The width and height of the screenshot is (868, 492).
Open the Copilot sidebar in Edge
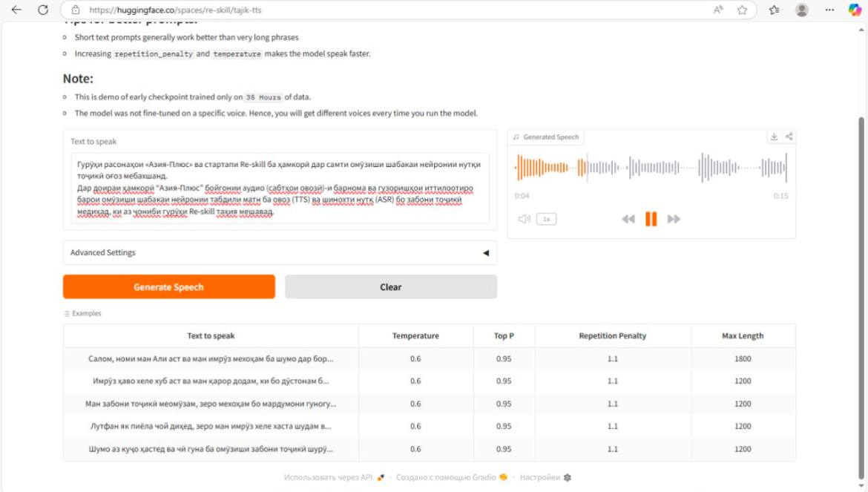point(855,10)
